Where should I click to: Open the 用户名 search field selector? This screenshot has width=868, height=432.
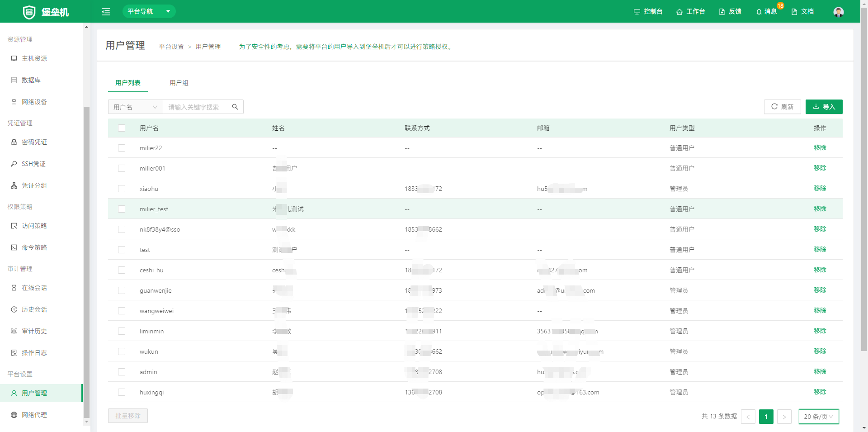pos(135,107)
